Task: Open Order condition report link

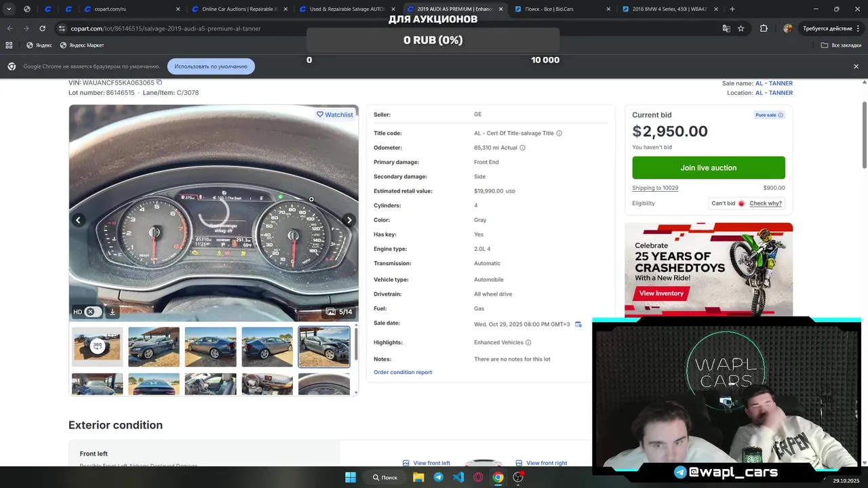Action: point(403,372)
